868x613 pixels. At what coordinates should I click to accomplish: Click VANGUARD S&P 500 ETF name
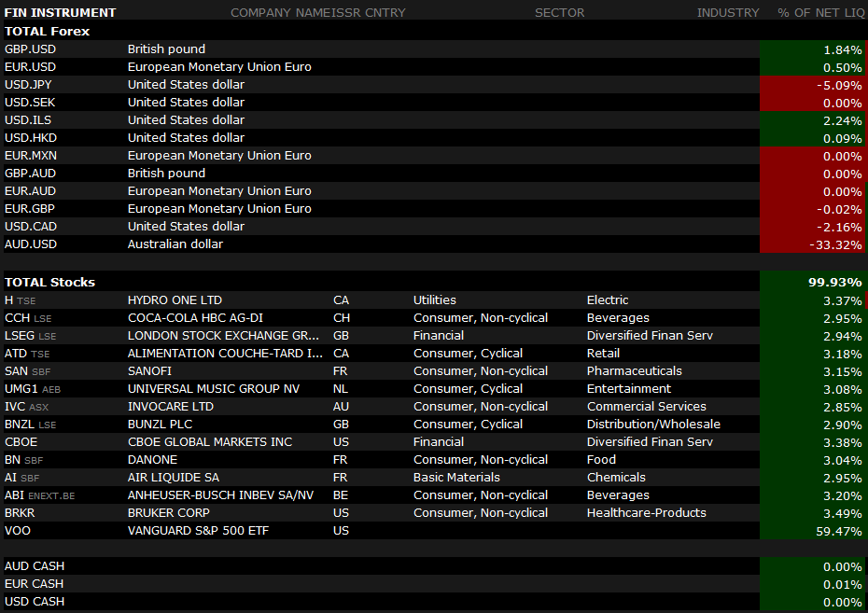coord(198,531)
